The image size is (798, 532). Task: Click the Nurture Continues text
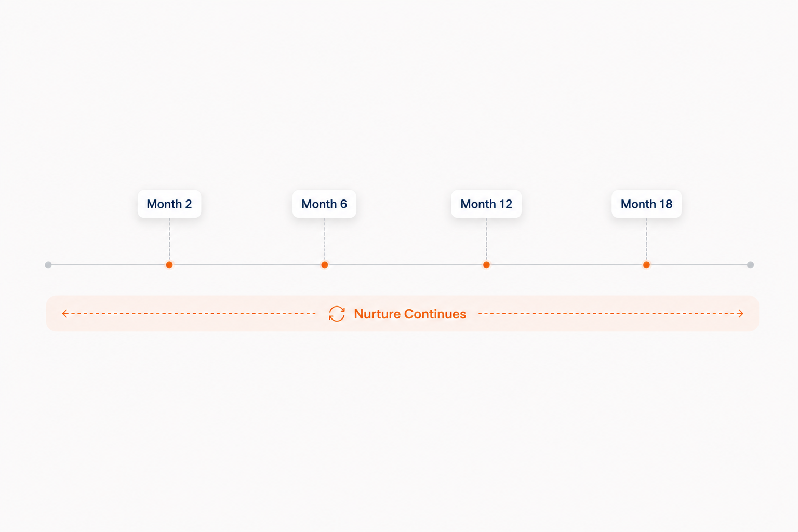[410, 314]
